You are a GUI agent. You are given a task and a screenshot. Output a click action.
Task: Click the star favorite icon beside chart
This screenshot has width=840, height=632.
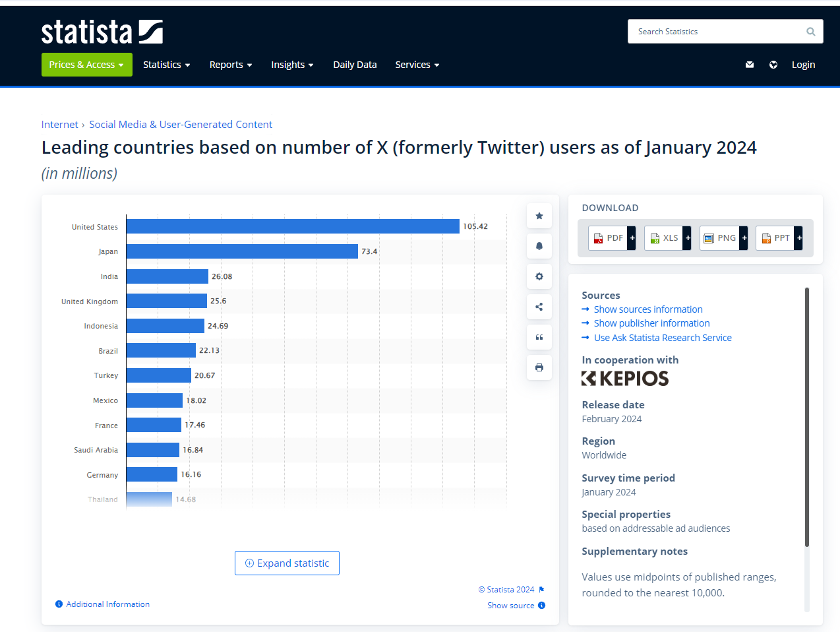(x=539, y=216)
